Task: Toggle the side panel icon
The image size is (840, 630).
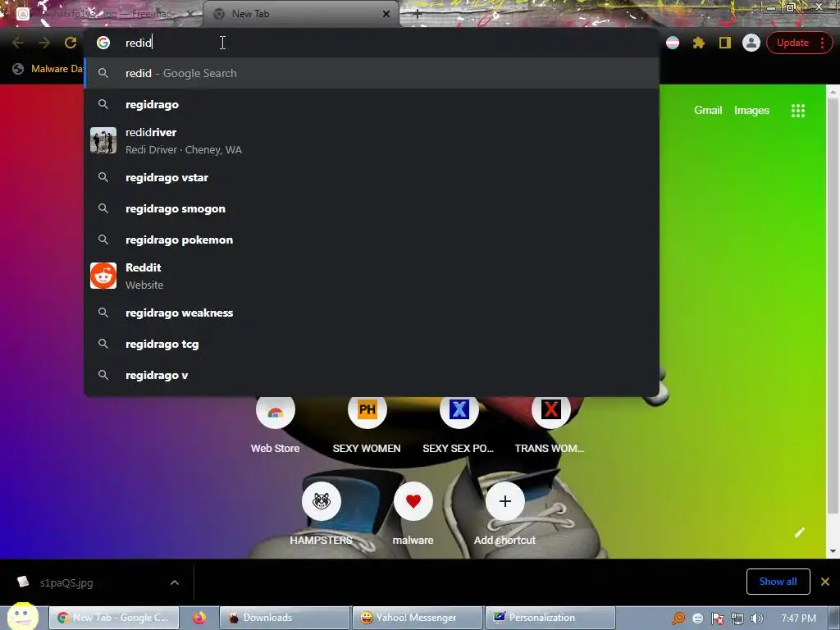Action: click(x=725, y=43)
